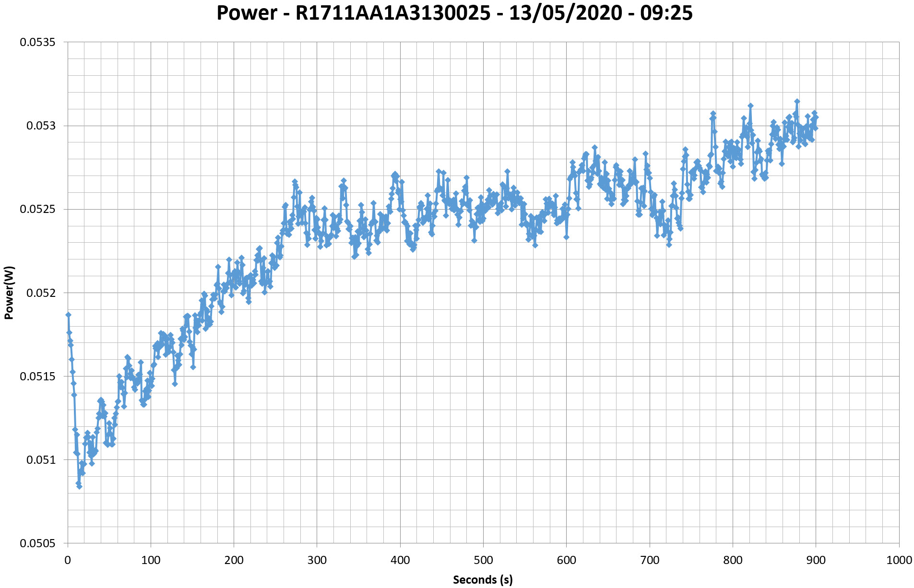914x588 pixels.
Task: Click the empty plot area right of 900 seconds
Action: pyautogui.click(x=859, y=288)
